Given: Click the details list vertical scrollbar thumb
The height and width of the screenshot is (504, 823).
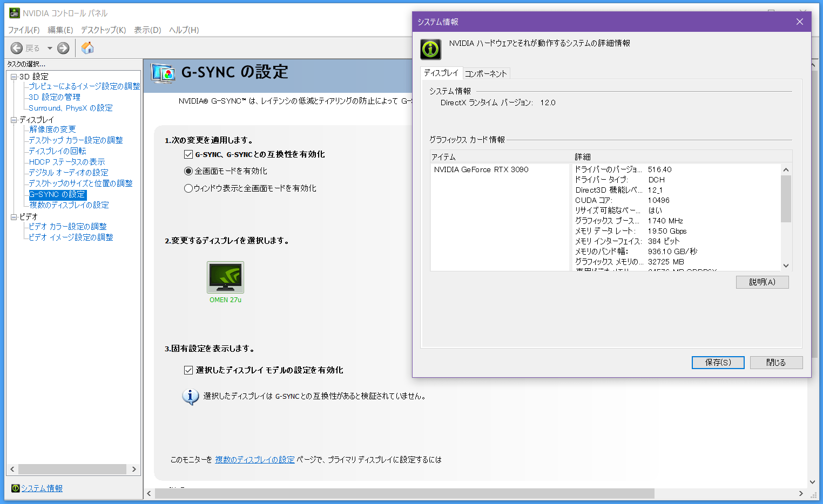Looking at the screenshot, I should coord(786,199).
